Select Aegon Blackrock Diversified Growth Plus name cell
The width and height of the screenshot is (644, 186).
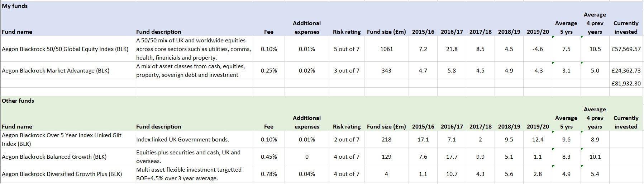(x=62, y=174)
